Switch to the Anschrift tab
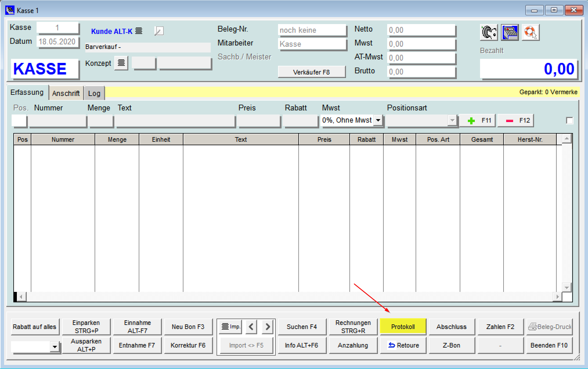 [x=66, y=93]
